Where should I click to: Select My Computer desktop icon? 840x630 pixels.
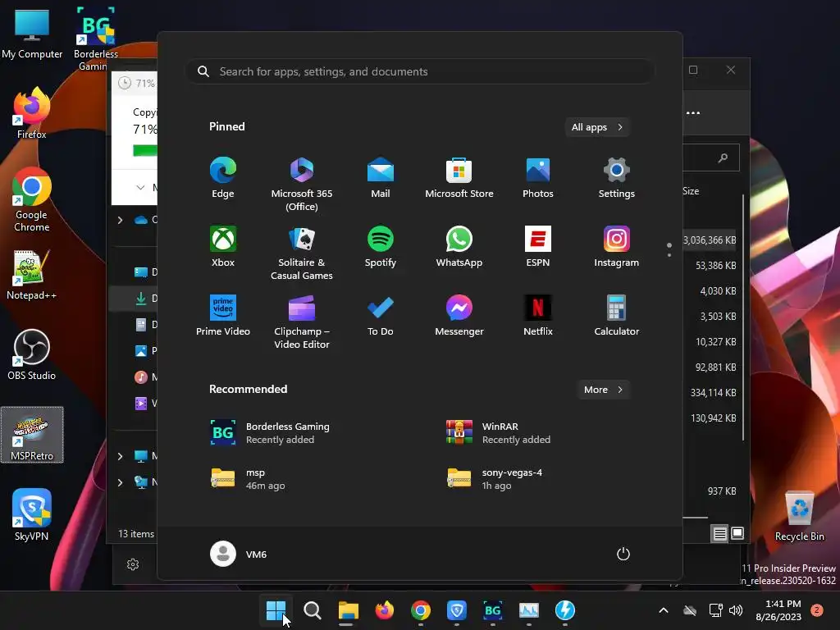click(32, 33)
